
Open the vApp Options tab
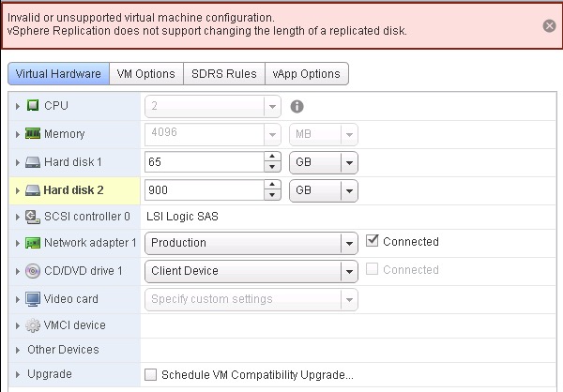pos(307,74)
